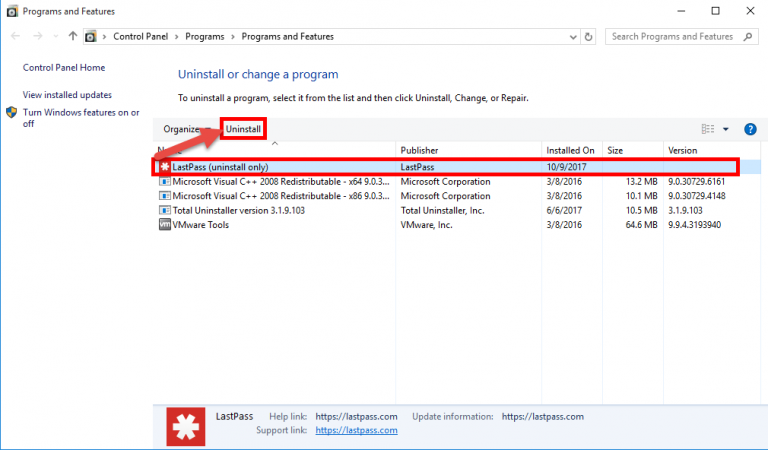The height and width of the screenshot is (450, 768).
Task: Change view using the view icon
Action: tap(708, 129)
